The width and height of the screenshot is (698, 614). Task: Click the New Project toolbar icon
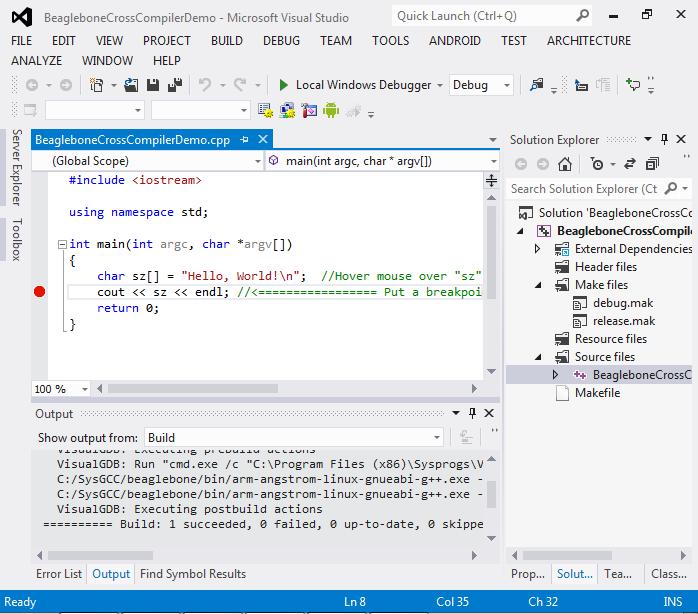coord(96,85)
